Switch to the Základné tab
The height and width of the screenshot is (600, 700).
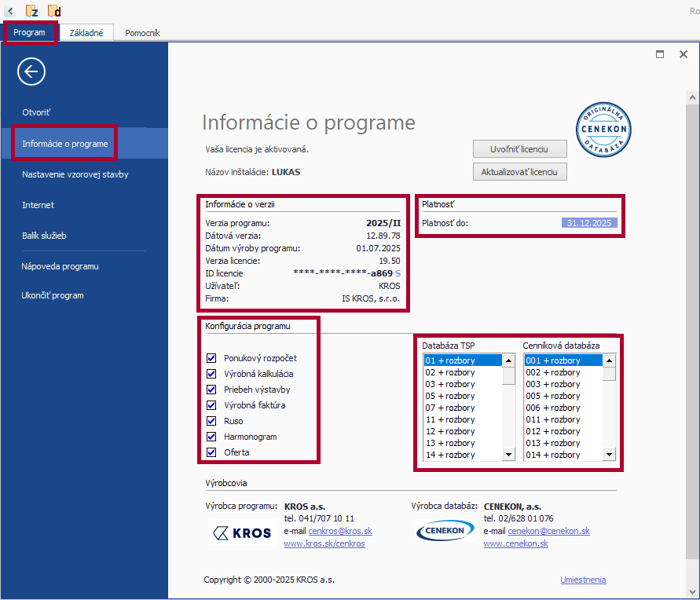86,33
